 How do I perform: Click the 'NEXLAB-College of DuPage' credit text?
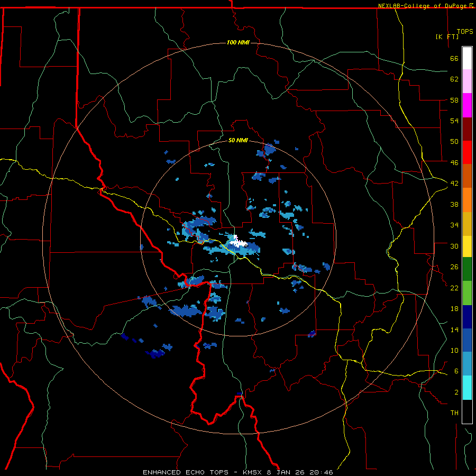click(422, 6)
